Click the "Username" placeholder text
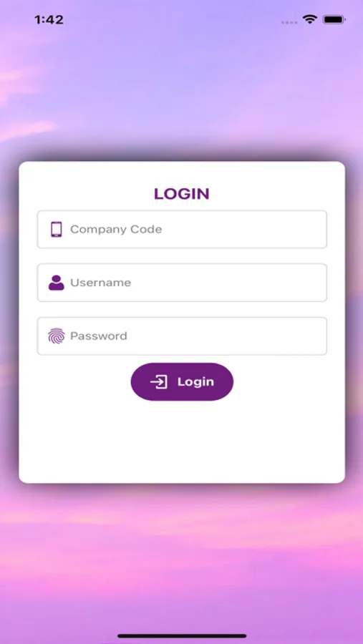The image size is (363, 644). pos(101,283)
